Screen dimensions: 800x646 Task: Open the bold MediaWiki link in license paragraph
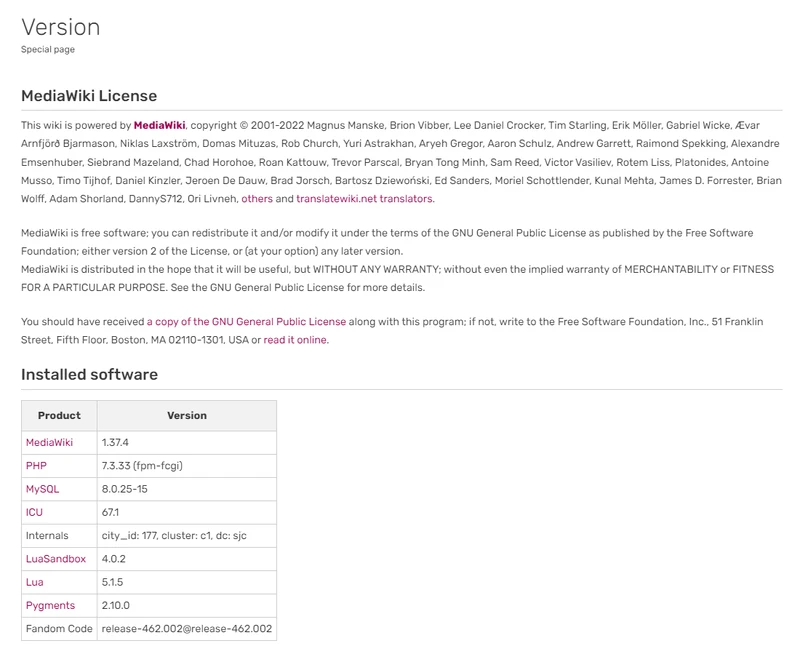pos(159,126)
